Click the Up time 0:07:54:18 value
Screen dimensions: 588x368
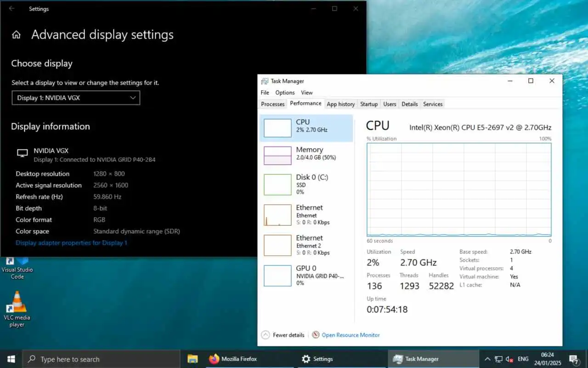(x=387, y=310)
